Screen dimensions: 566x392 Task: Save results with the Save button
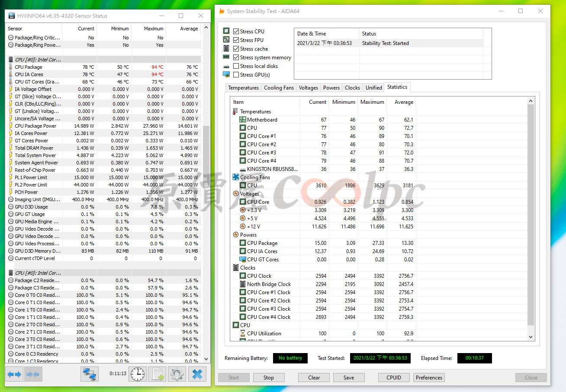tap(349, 378)
